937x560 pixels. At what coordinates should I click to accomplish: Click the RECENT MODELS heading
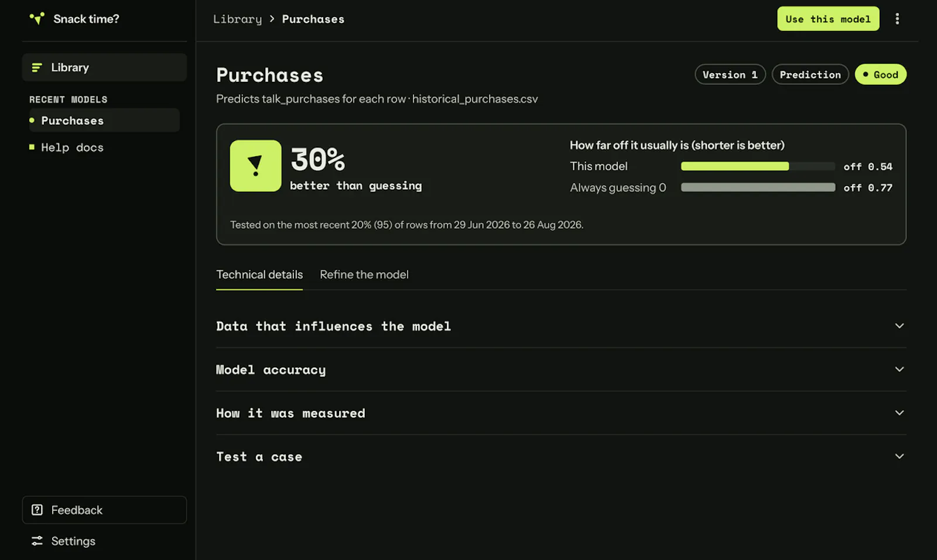point(69,99)
